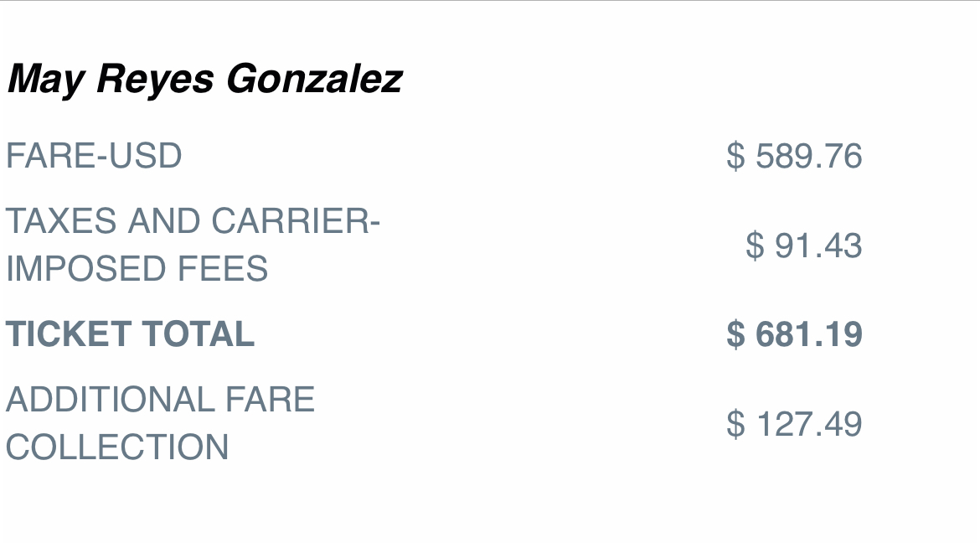Click the word CARRIER- in fees label
The width and height of the screenshot is (980, 543).
click(296, 221)
